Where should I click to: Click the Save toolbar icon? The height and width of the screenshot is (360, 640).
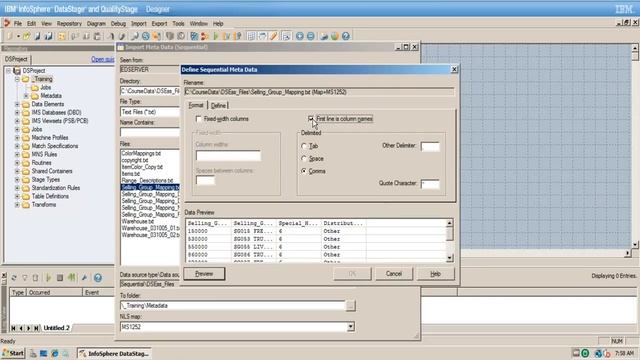pos(38,36)
